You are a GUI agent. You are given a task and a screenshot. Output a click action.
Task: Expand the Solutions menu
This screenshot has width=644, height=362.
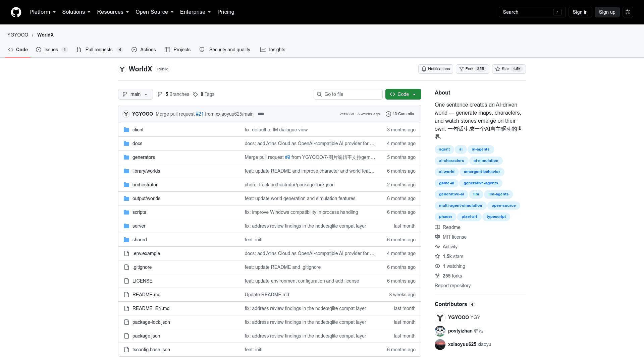(76, 12)
